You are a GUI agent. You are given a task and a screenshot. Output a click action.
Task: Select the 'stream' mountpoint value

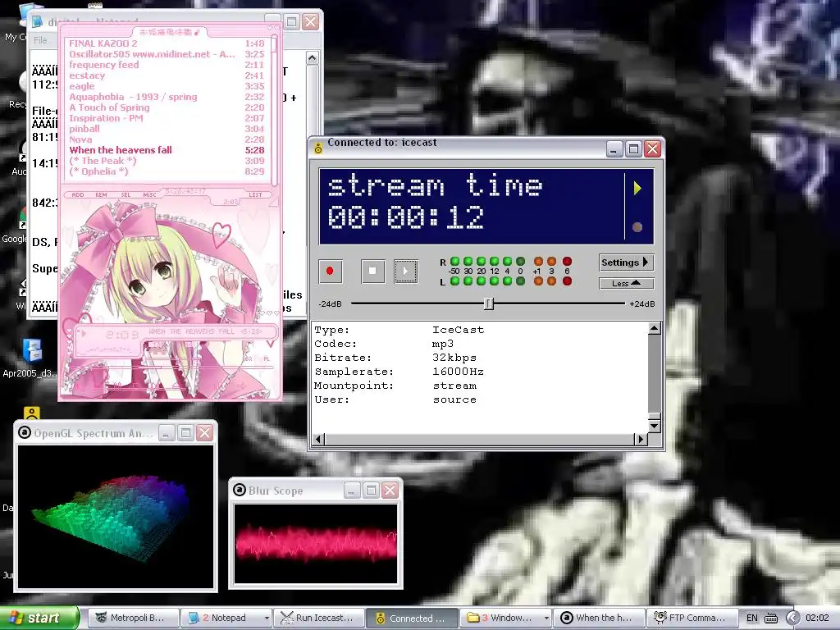pos(454,386)
